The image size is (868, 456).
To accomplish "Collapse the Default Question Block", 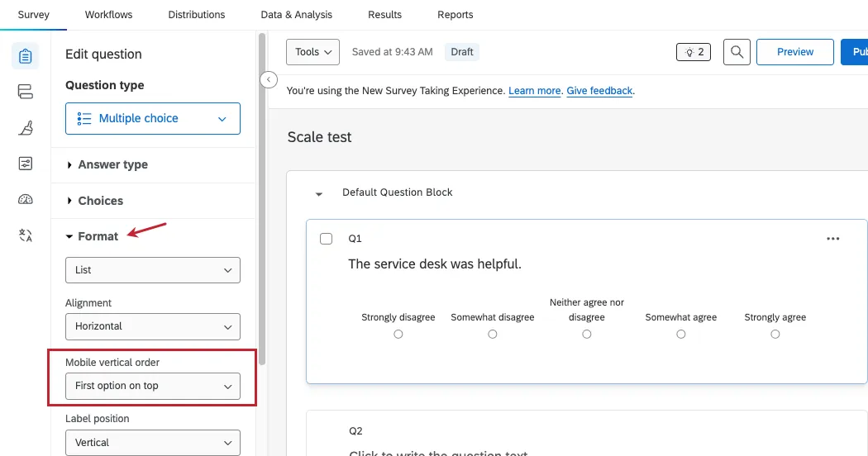I will point(319,193).
